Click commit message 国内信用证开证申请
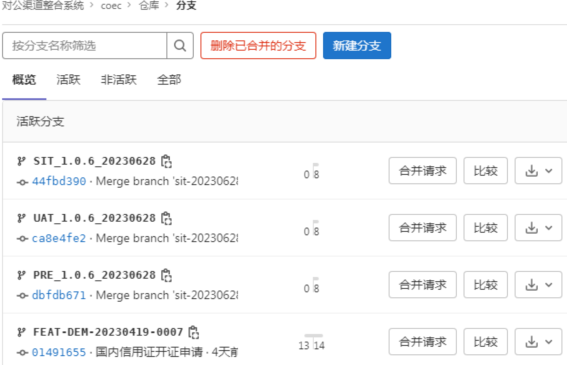This screenshot has height=367, width=569. (149, 352)
